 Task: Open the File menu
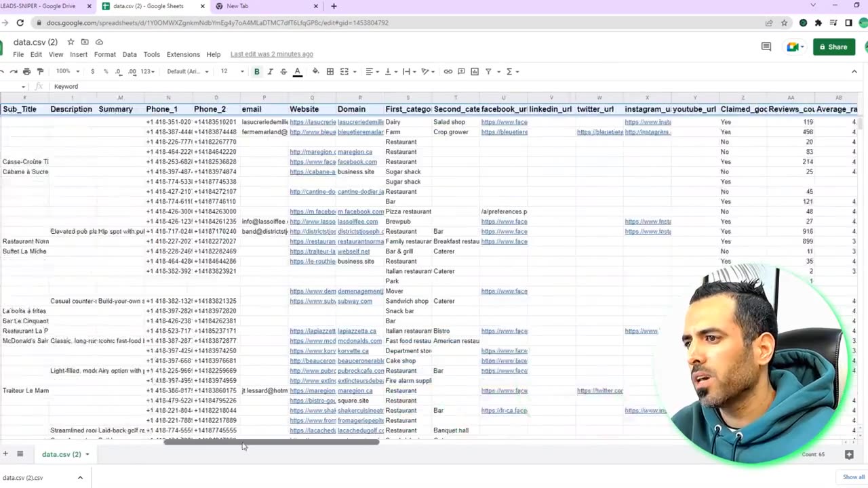tap(18, 54)
